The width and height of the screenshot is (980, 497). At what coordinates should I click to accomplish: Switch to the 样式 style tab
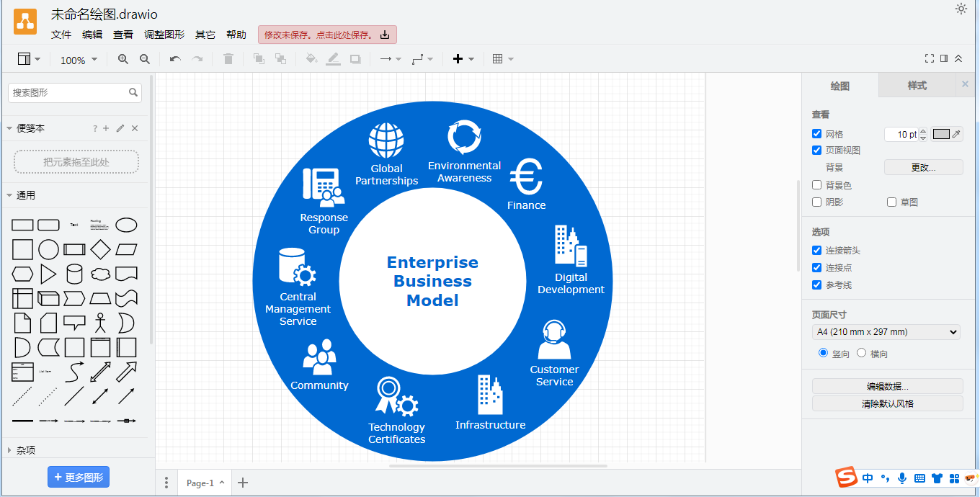(x=917, y=85)
